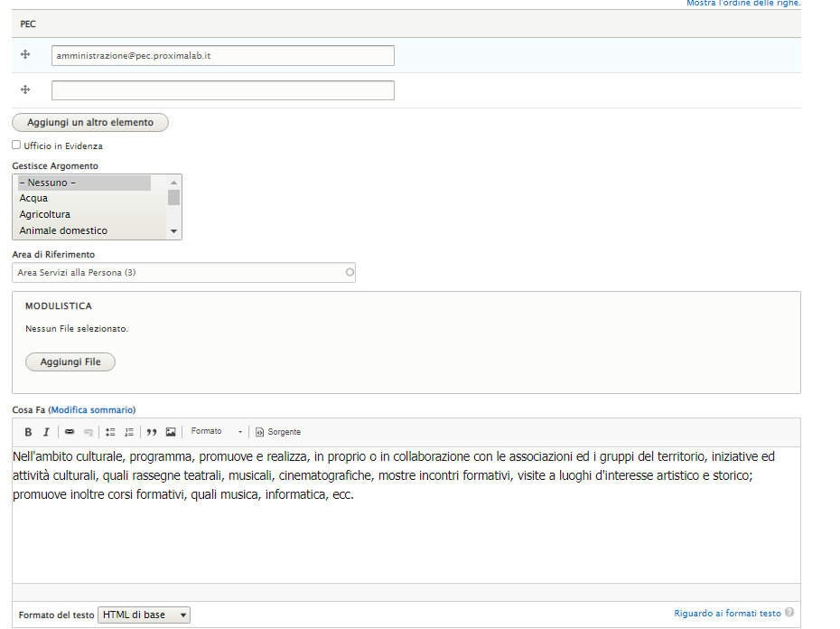Click the Aggiungi File button

(x=70, y=361)
